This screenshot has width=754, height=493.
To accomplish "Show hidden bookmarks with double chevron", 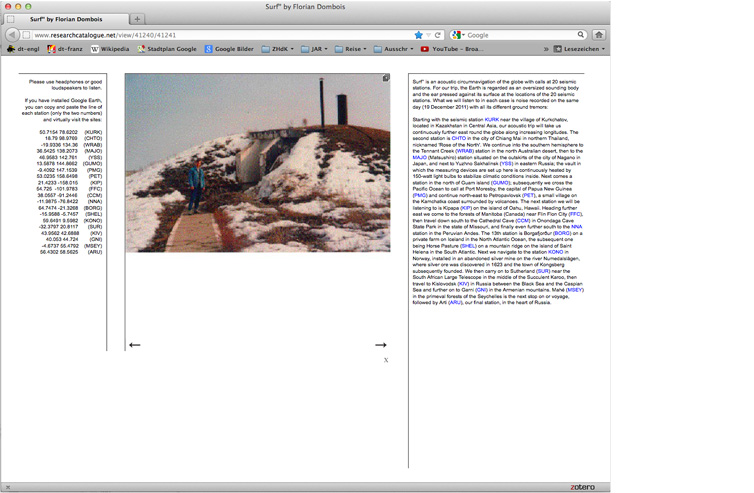I will (546, 49).
